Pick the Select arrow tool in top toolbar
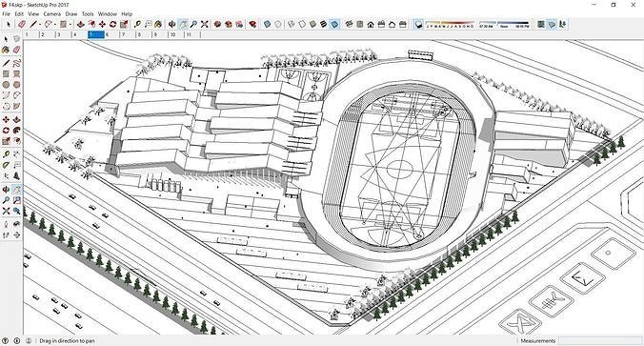Viewport: 644px width, 346px height. pyautogui.click(x=9, y=25)
